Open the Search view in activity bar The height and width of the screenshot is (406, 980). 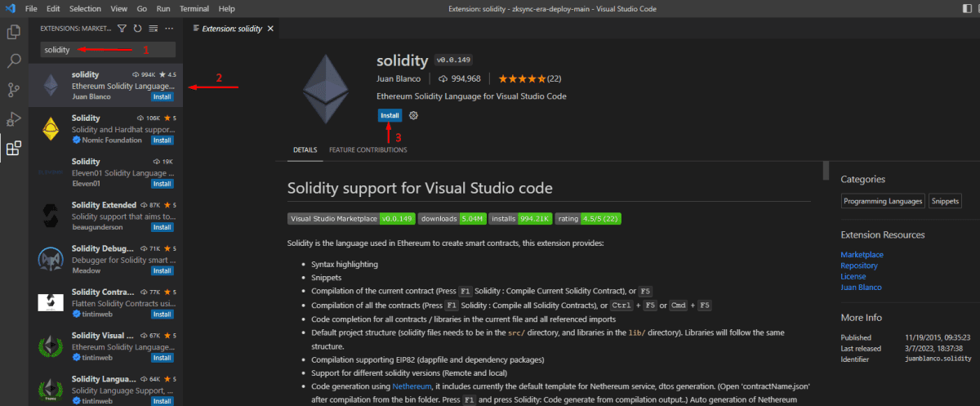coord(14,61)
